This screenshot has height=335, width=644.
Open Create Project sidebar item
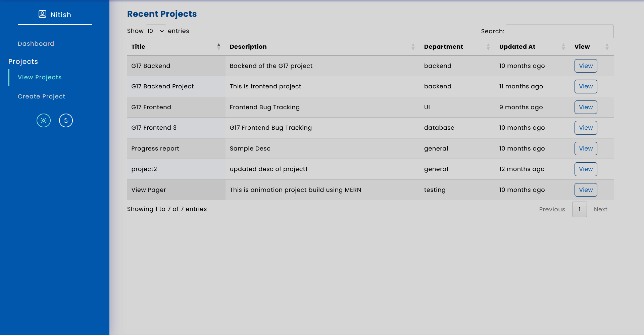pyautogui.click(x=42, y=96)
